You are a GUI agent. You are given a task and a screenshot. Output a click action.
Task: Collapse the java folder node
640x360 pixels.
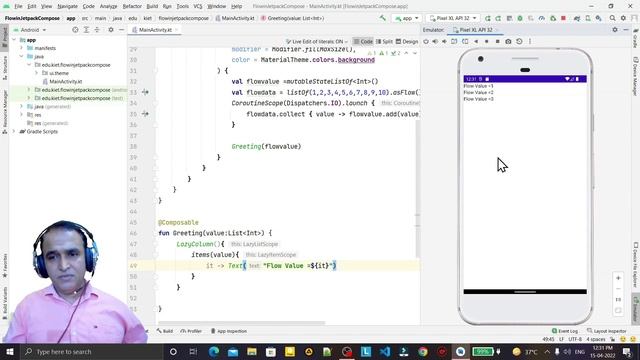coord(22,56)
